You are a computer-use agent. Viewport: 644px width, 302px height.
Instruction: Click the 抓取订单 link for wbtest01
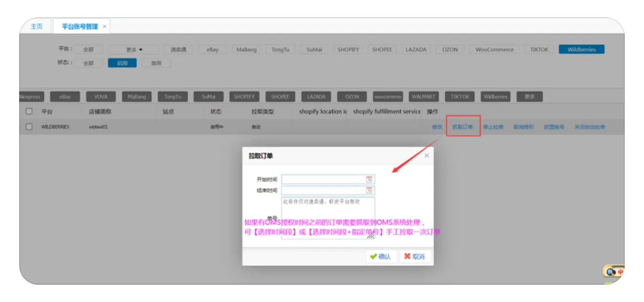click(462, 127)
